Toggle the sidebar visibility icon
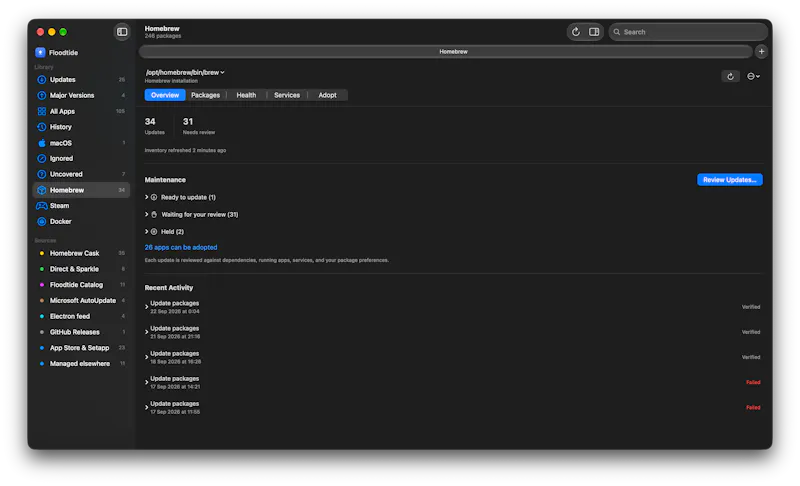The width and height of the screenshot is (800, 486). pyautogui.click(x=122, y=32)
